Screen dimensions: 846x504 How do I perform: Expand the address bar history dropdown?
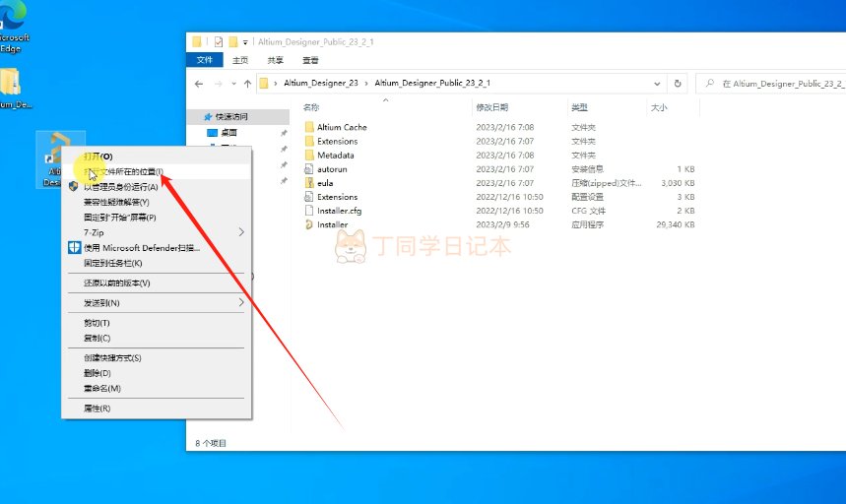pos(657,84)
